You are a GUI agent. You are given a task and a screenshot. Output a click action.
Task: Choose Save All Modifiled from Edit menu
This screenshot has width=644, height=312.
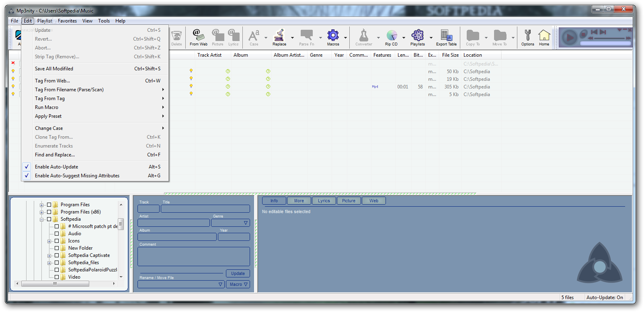tap(95, 69)
